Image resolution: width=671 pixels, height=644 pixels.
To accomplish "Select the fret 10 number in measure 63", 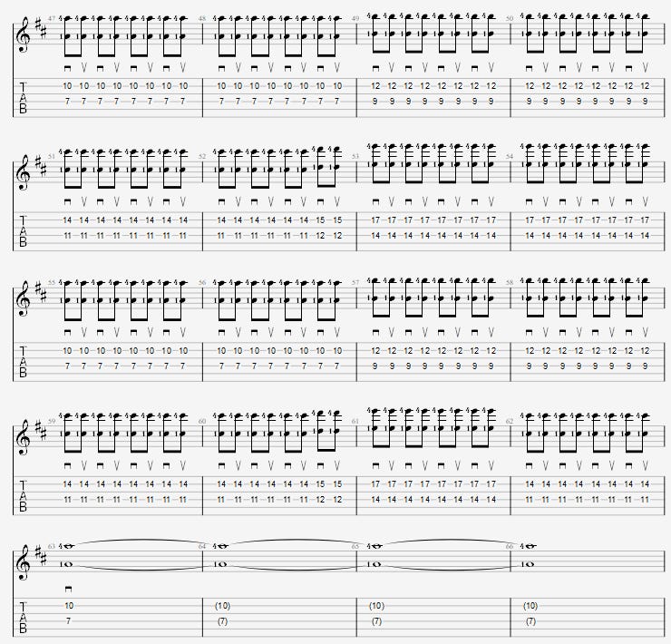I will coord(69,606).
